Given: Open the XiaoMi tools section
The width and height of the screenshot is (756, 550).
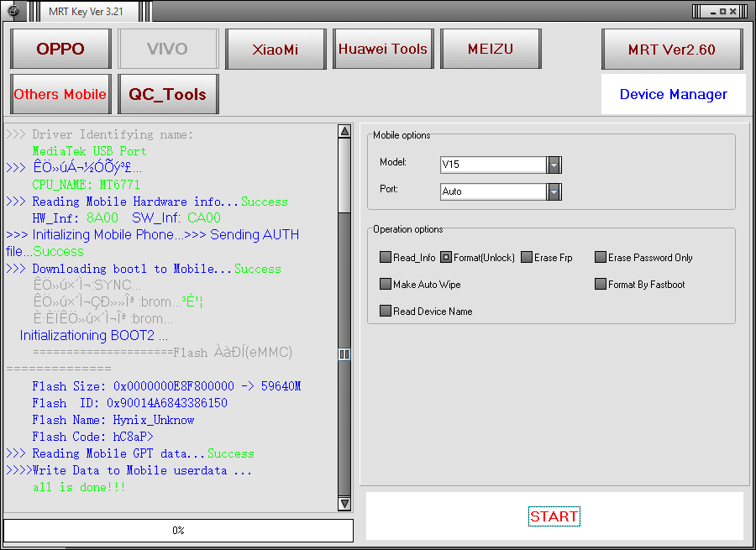Looking at the screenshot, I should click(x=276, y=49).
